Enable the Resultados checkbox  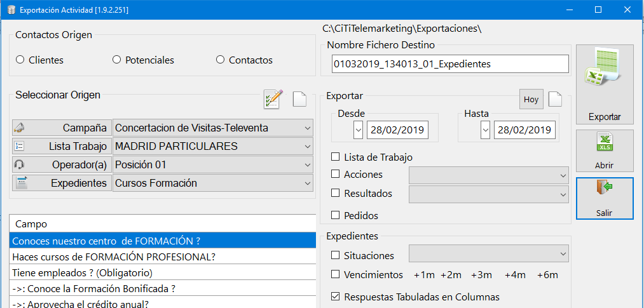pyautogui.click(x=336, y=193)
